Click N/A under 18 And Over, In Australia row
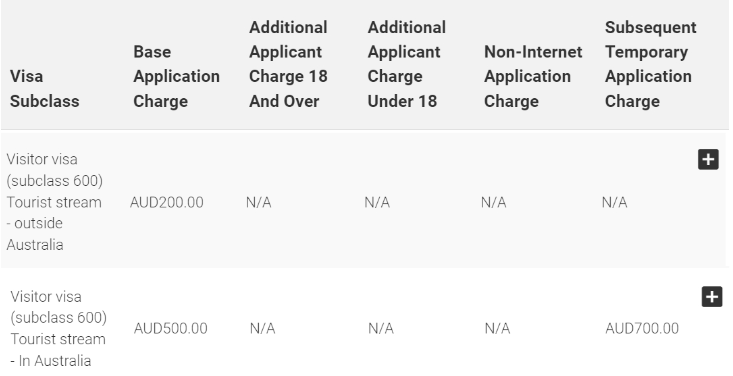The width and height of the screenshot is (733, 376). click(x=262, y=328)
